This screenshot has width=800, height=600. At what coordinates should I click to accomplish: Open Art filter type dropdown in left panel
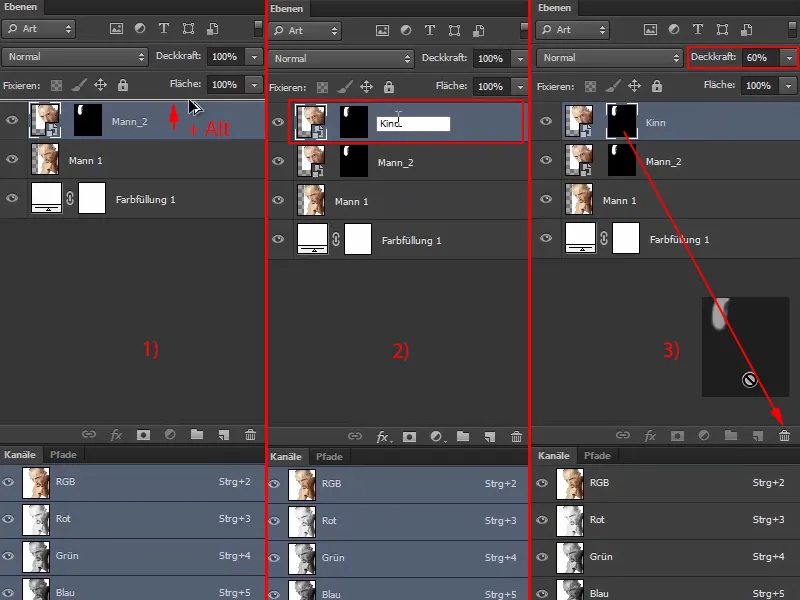pyautogui.click(x=39, y=29)
